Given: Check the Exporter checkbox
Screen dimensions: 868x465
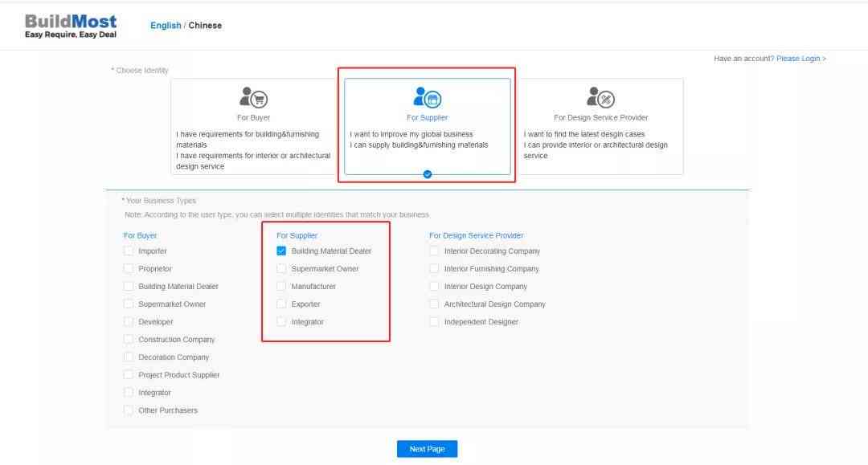Looking at the screenshot, I should coord(281,304).
